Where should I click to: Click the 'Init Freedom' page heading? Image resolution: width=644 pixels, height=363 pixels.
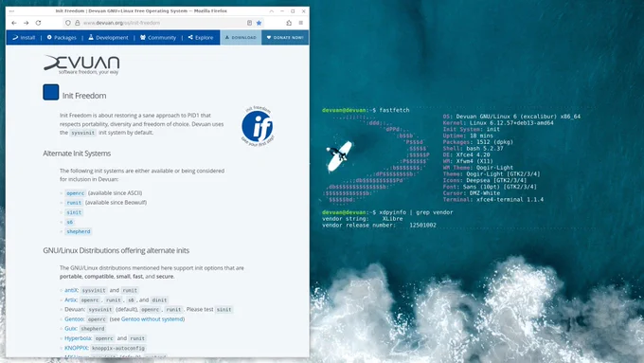tap(84, 96)
